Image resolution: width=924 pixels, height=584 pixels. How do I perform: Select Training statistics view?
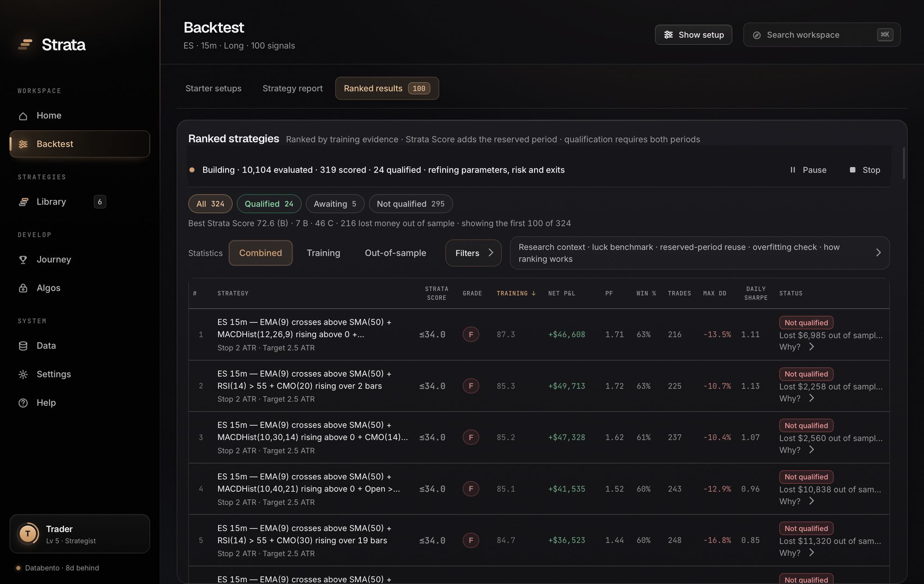tap(323, 253)
